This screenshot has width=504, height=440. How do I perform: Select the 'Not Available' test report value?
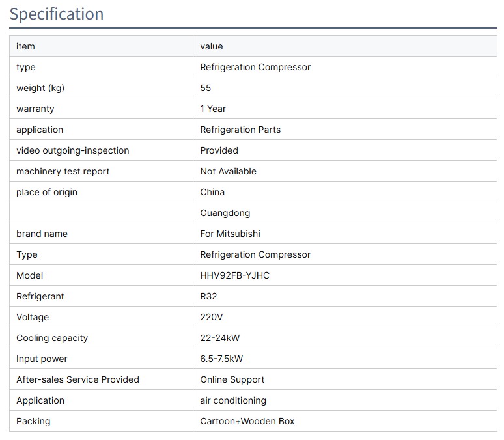pyautogui.click(x=229, y=171)
